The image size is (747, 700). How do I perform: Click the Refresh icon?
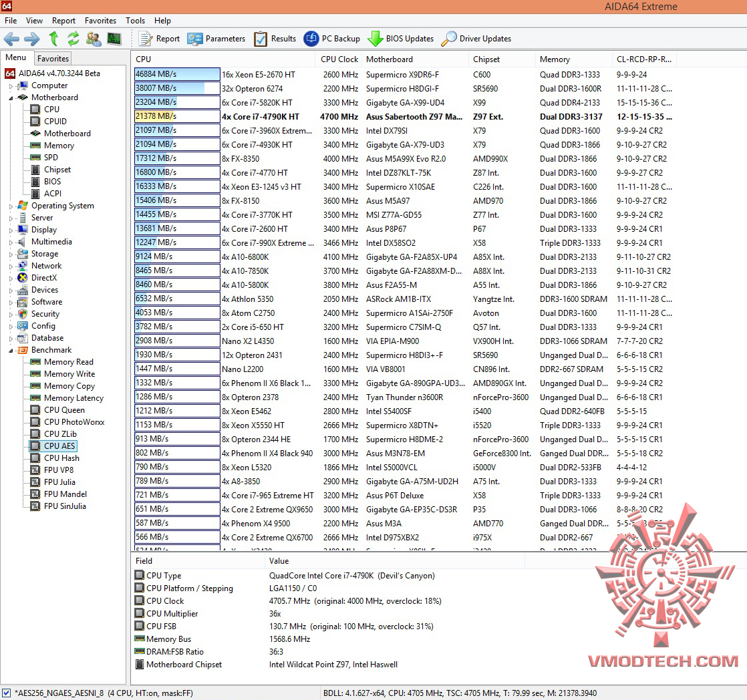click(73, 39)
